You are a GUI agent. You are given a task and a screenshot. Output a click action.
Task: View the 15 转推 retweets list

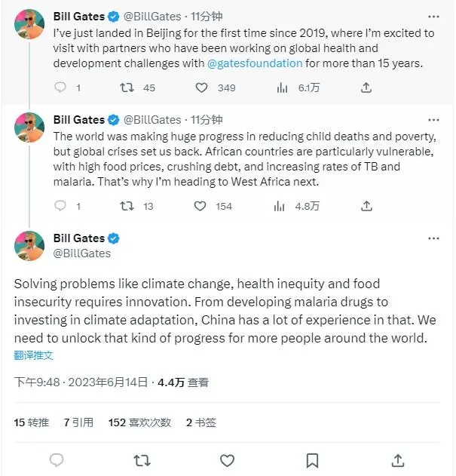(x=32, y=422)
